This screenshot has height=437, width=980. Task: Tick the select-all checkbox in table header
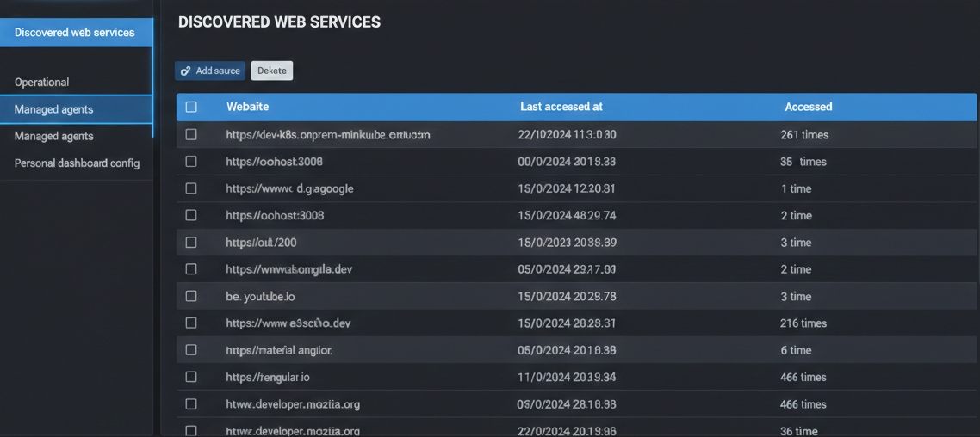tap(191, 107)
